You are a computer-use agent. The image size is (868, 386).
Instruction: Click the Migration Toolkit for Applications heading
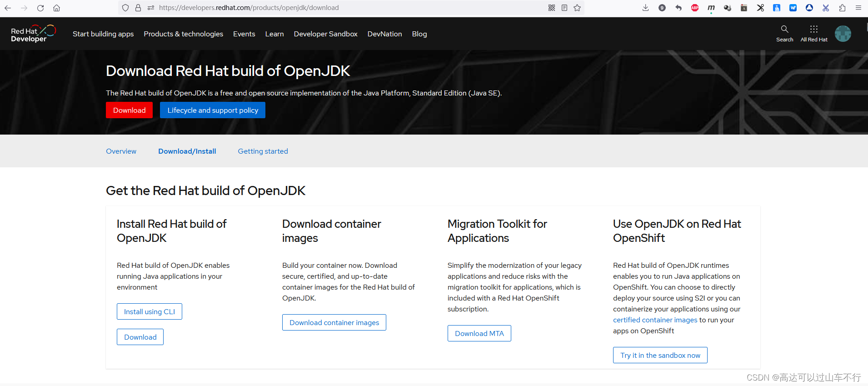tap(497, 231)
